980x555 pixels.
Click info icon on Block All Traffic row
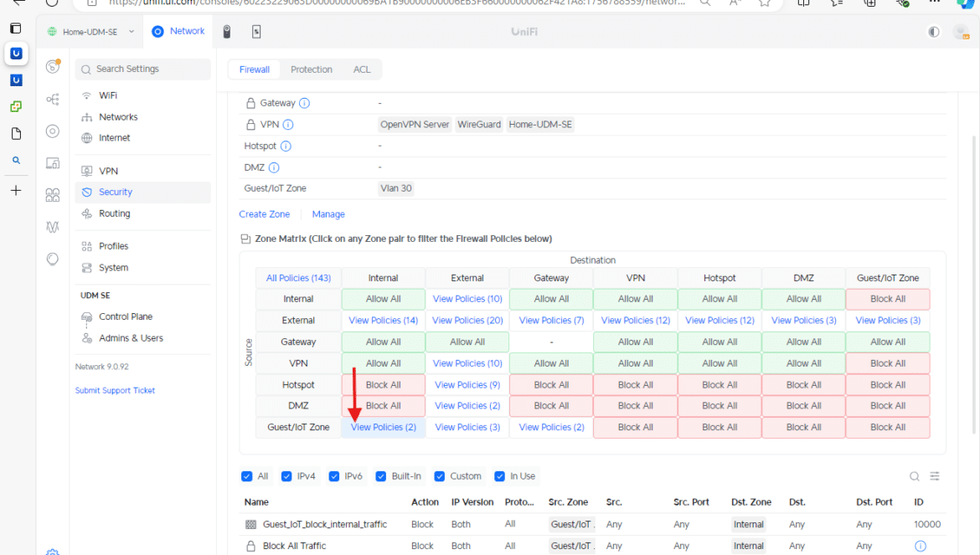point(920,547)
